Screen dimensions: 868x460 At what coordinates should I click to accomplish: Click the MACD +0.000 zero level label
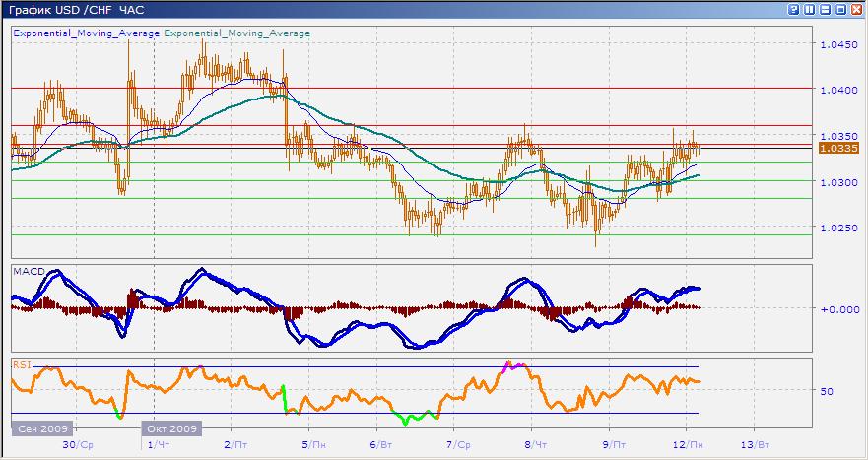pyautogui.click(x=840, y=308)
